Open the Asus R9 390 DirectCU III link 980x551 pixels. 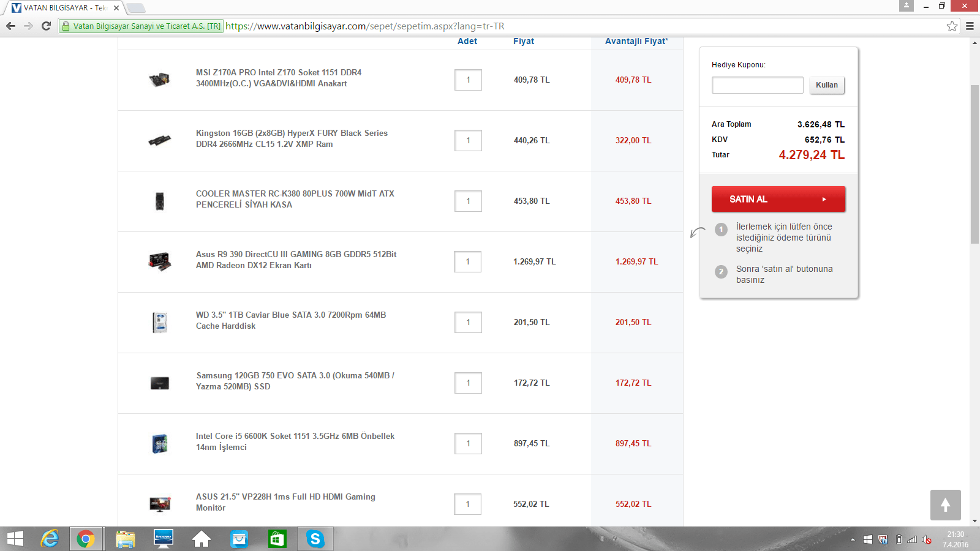click(296, 260)
